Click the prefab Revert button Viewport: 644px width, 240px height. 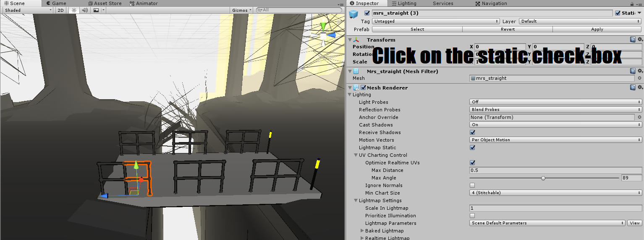(508, 29)
